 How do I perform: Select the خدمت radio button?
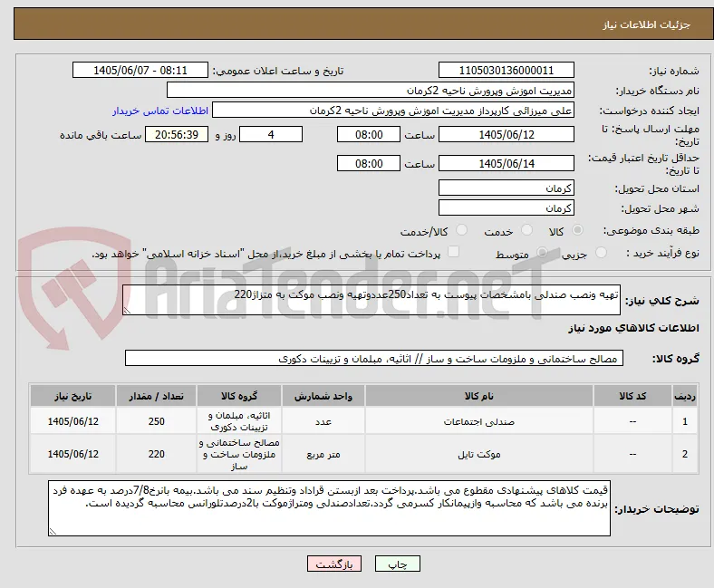[526, 230]
